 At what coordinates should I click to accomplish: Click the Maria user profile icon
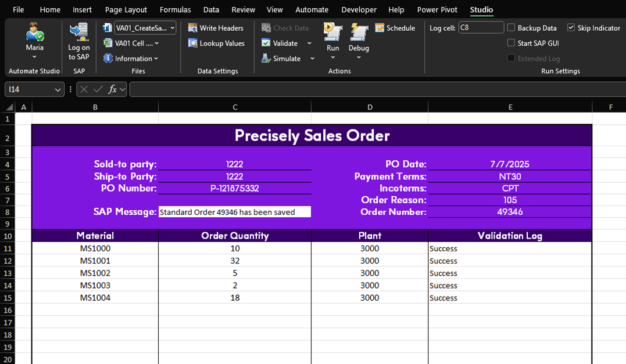coord(35,32)
